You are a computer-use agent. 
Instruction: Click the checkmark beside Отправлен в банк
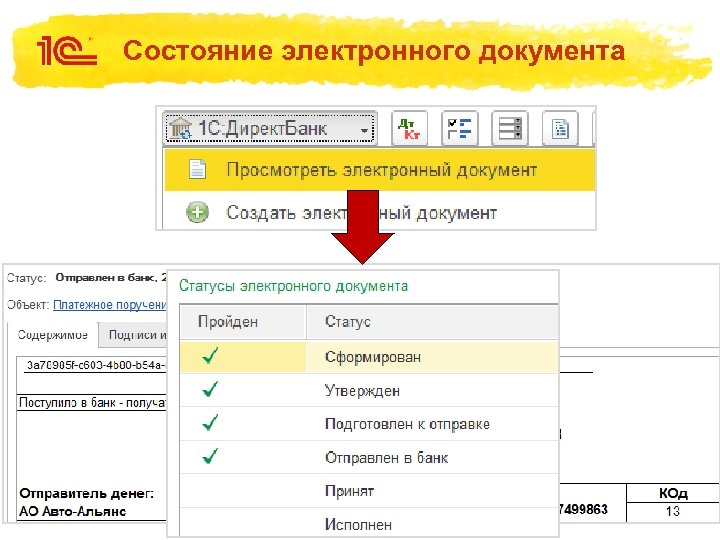(210, 456)
